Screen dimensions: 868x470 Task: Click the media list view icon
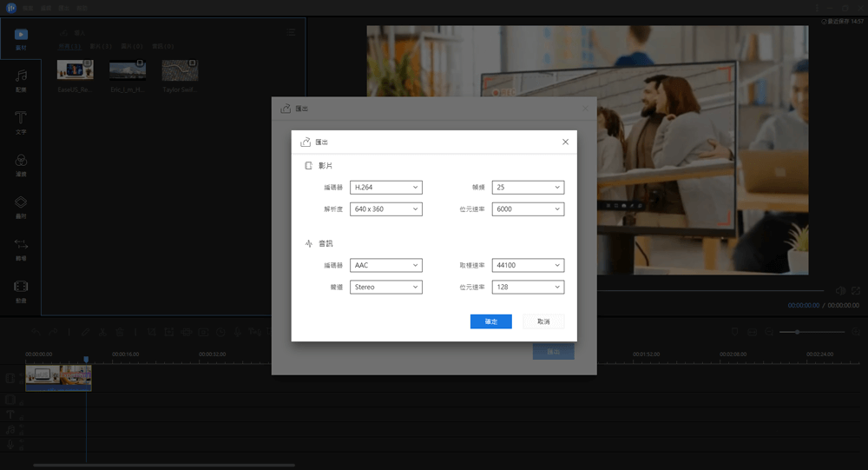(x=291, y=32)
